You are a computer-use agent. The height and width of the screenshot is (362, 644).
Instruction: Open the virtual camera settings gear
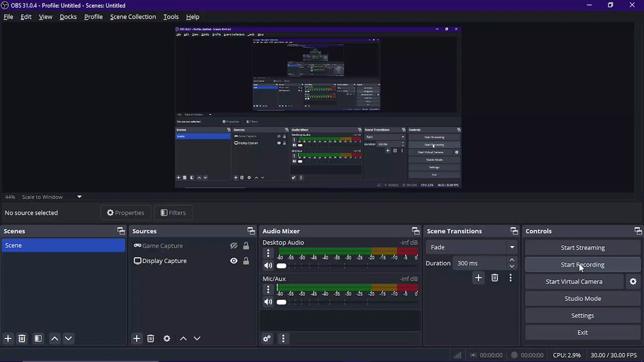pos(633,282)
